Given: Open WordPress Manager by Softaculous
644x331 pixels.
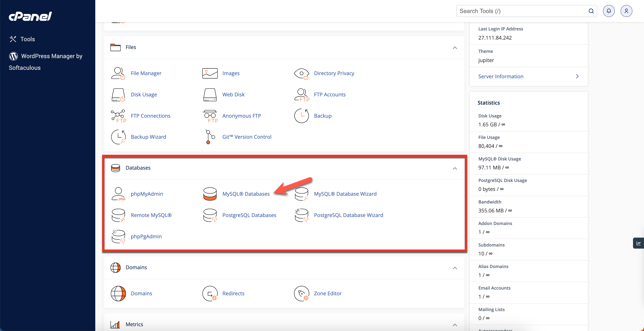Looking at the screenshot, I should pos(46,62).
